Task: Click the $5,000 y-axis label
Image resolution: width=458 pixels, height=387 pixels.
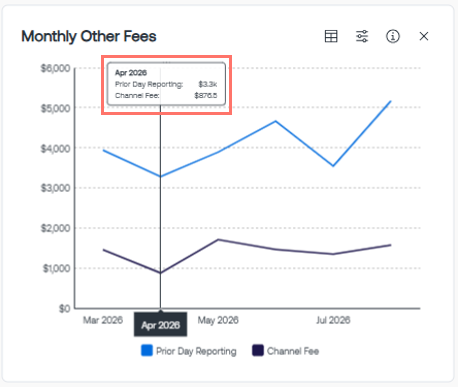Action: pos(55,108)
